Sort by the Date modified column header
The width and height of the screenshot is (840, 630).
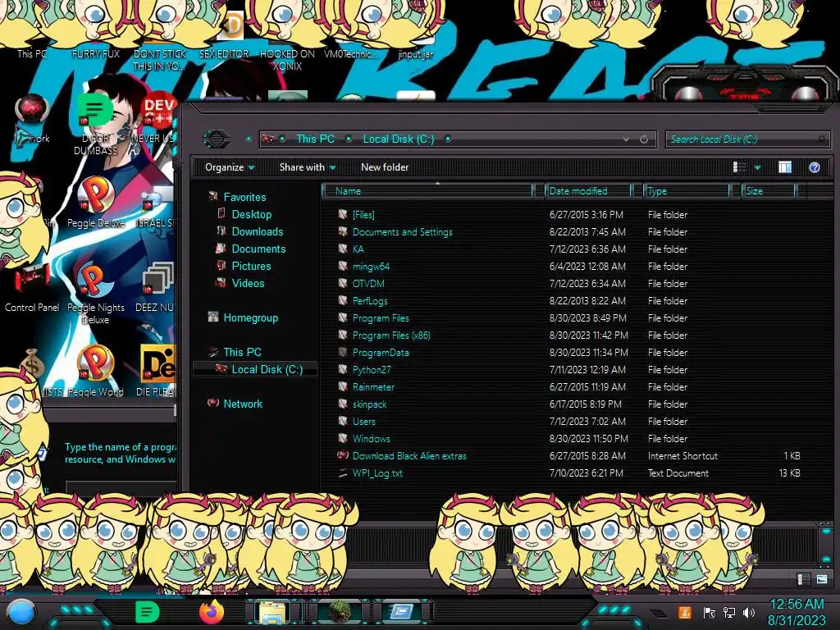click(588, 190)
